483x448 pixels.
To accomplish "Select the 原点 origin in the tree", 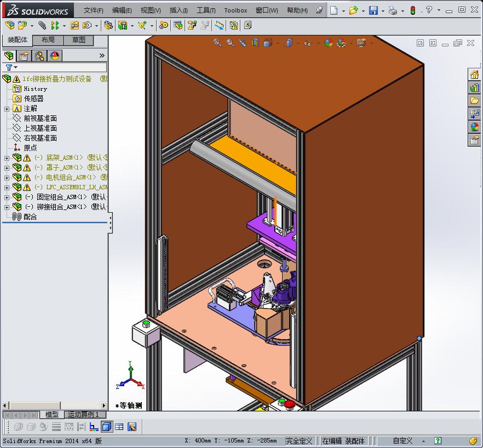I will click(30, 148).
